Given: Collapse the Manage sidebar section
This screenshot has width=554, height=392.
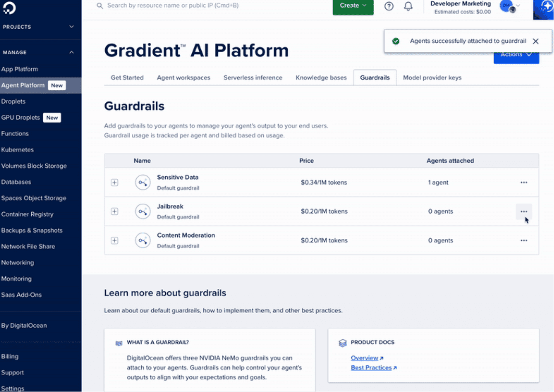Looking at the screenshot, I should pyautogui.click(x=71, y=52).
